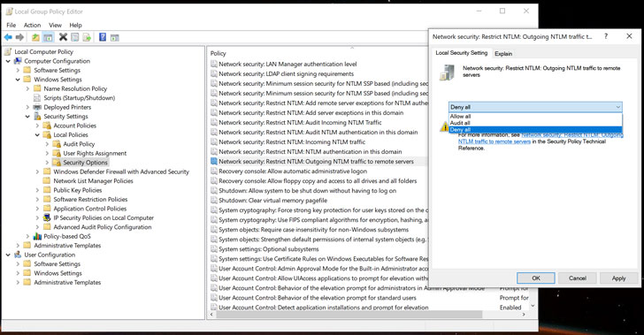The image size is (644, 335).
Task: Click the Local Computer Policy root icon
Action: click(8, 51)
